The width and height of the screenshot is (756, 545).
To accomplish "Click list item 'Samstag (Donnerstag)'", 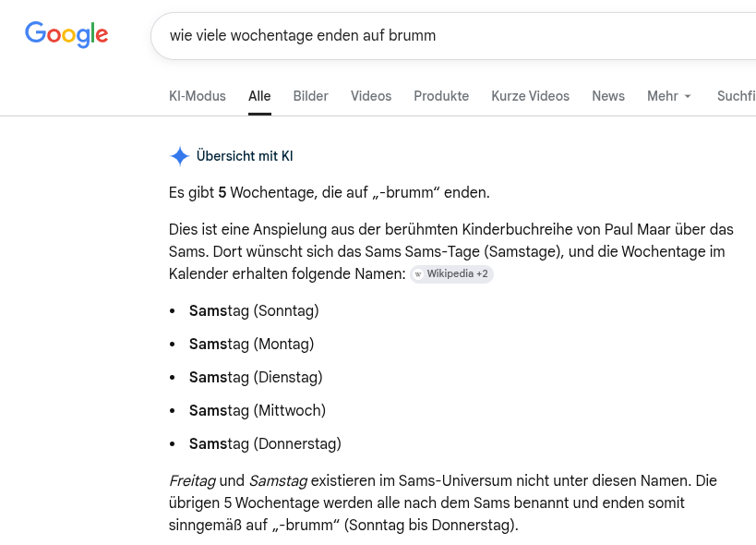I will coord(265,443).
